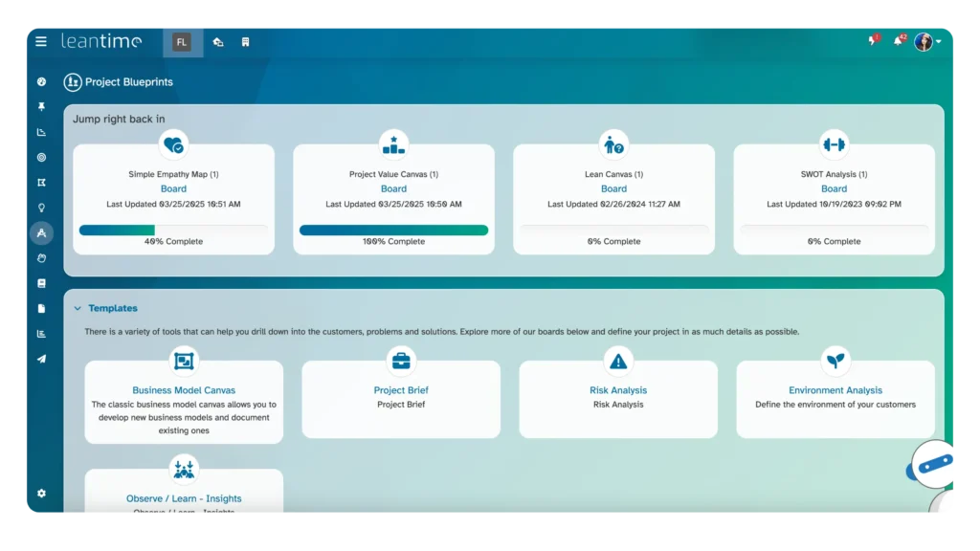
Task: Open the ideas lightbulb sidebar icon
Action: click(x=41, y=208)
